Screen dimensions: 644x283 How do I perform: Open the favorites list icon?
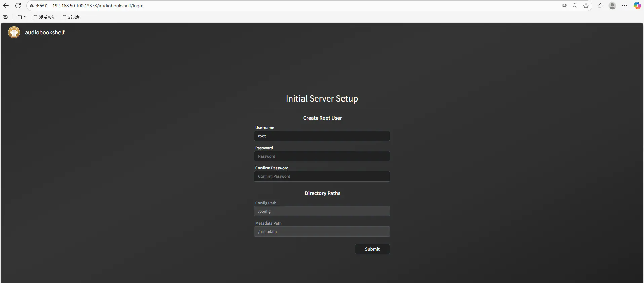[600, 6]
